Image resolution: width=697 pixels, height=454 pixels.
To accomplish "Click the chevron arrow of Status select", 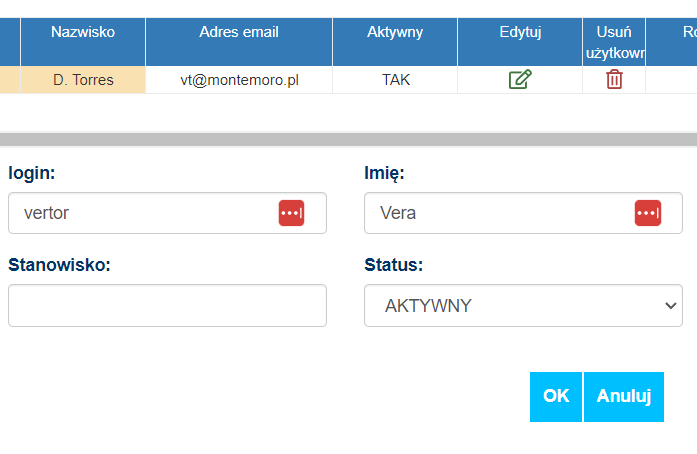I will click(x=670, y=306).
